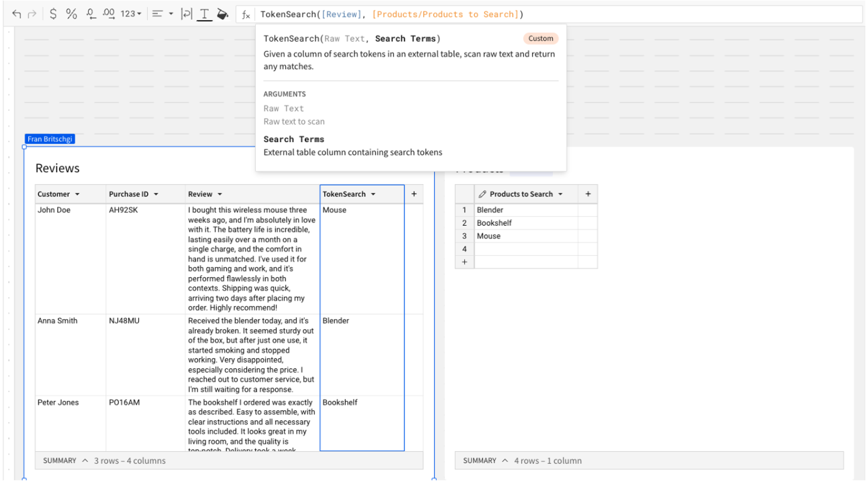Click the empty row 4 cell in Products
The width and height of the screenshot is (868, 485).
[526, 249]
